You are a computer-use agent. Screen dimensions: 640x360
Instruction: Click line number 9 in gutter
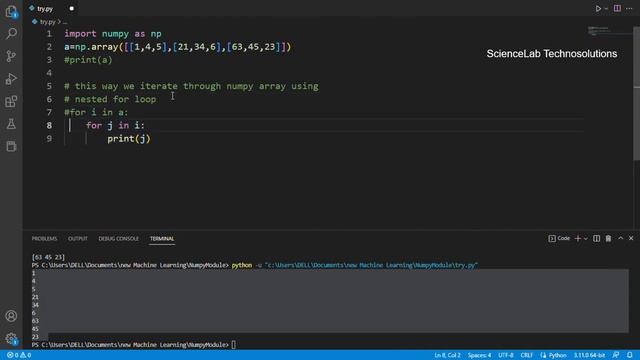coord(49,139)
